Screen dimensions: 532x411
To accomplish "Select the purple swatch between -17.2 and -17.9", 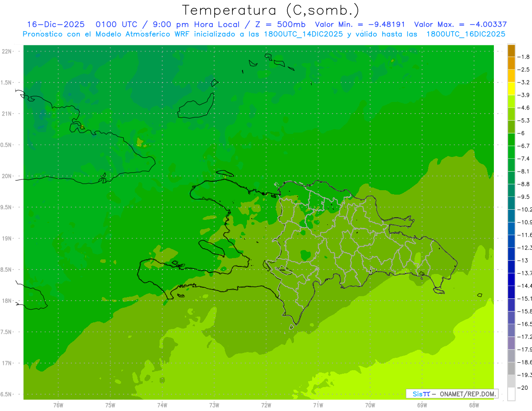I will 511,343.
